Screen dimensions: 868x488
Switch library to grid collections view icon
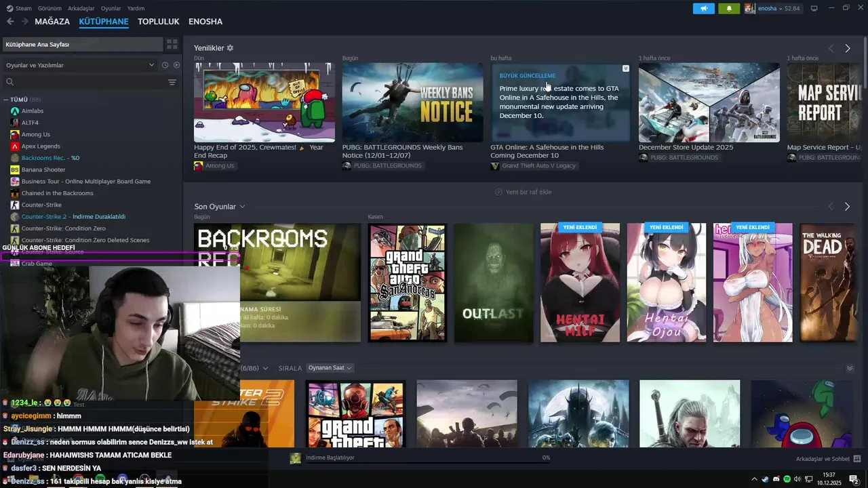(172, 44)
